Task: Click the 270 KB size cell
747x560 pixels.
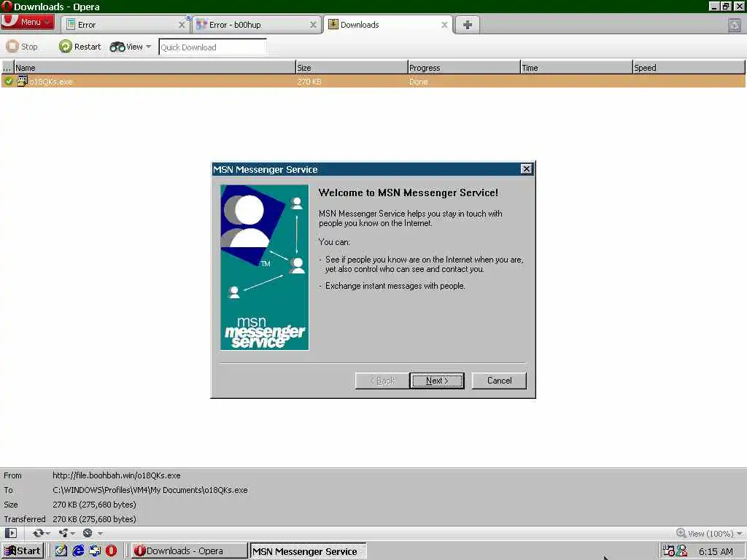Action: coord(309,82)
